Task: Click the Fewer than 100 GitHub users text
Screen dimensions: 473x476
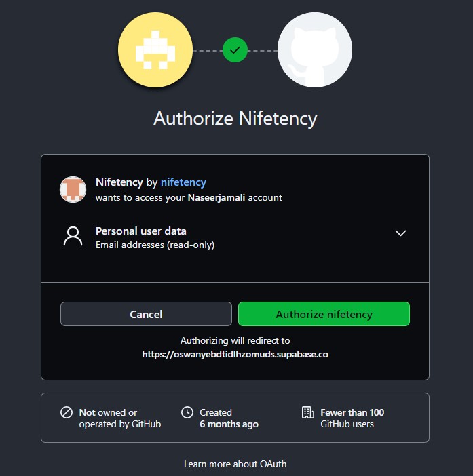Action: [352, 418]
